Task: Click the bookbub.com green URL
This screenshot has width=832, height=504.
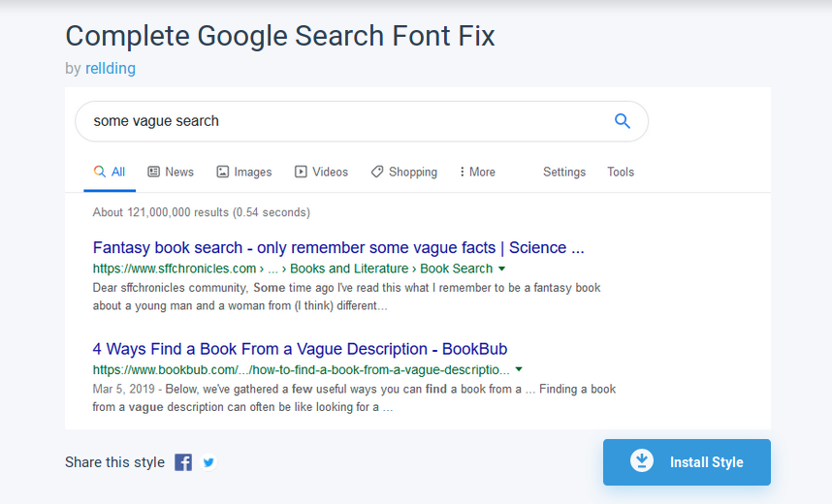Action: click(301, 370)
